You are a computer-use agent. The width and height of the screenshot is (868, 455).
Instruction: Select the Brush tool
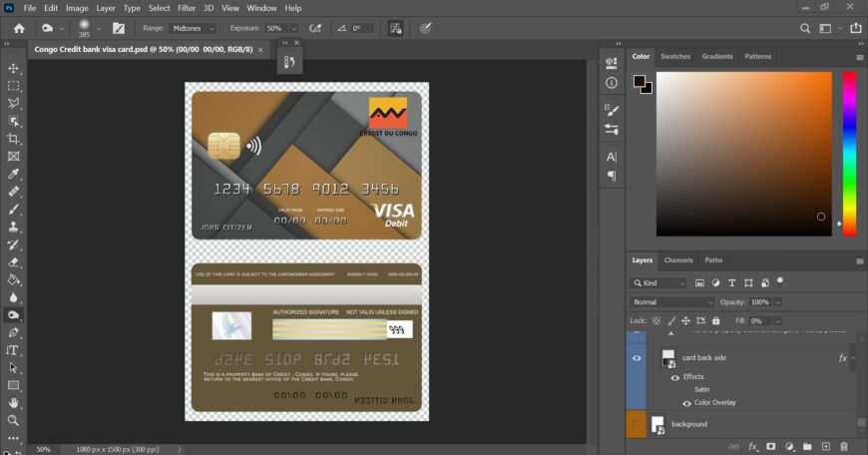click(x=13, y=210)
